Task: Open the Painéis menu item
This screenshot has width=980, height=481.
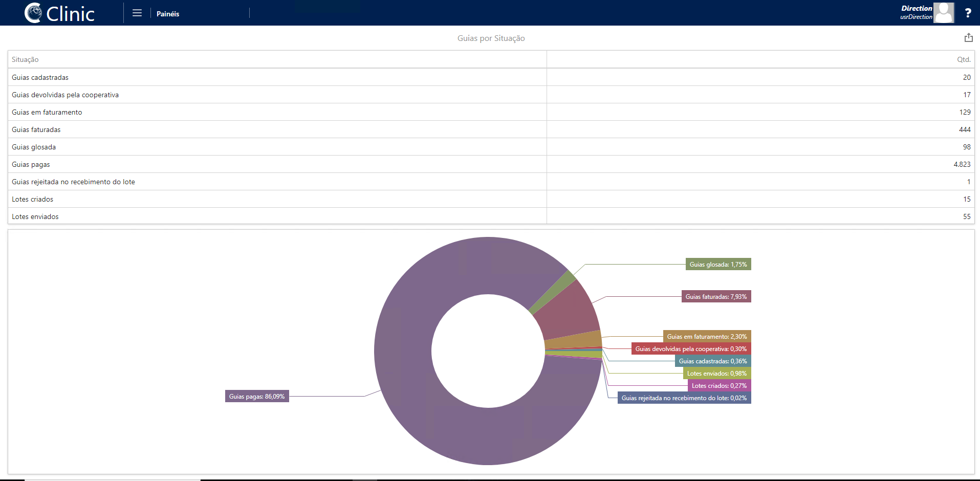Action: 168,14
